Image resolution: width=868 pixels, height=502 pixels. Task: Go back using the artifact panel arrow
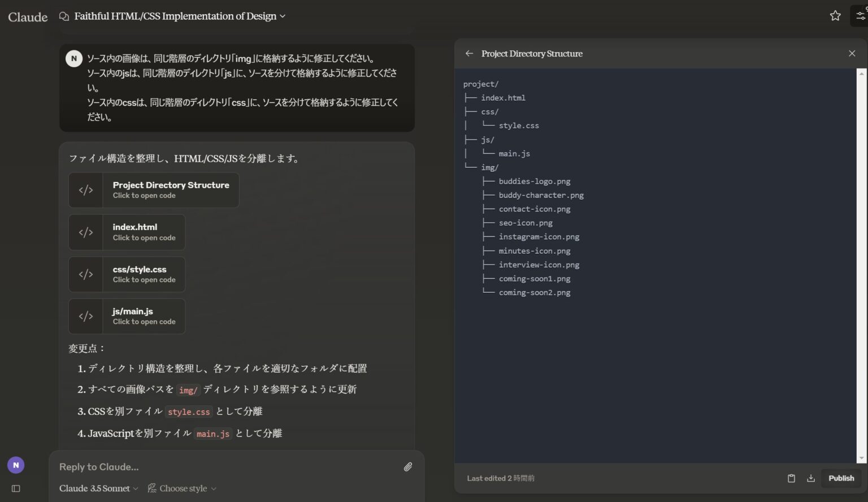469,53
